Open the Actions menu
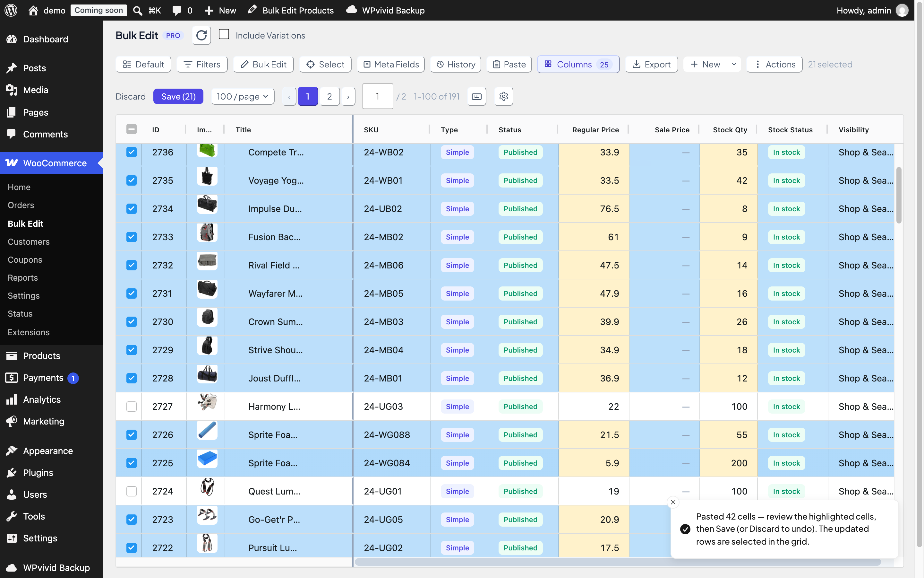This screenshot has height=578, width=924. (x=775, y=64)
